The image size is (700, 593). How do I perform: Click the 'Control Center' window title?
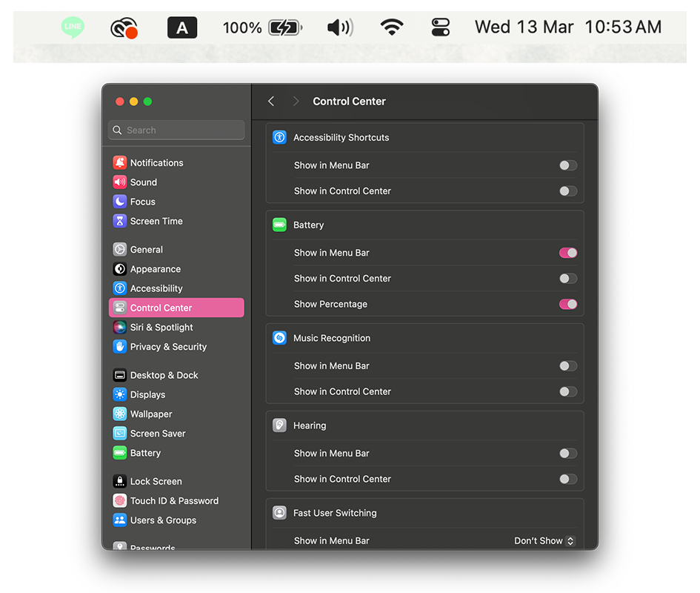coord(349,102)
